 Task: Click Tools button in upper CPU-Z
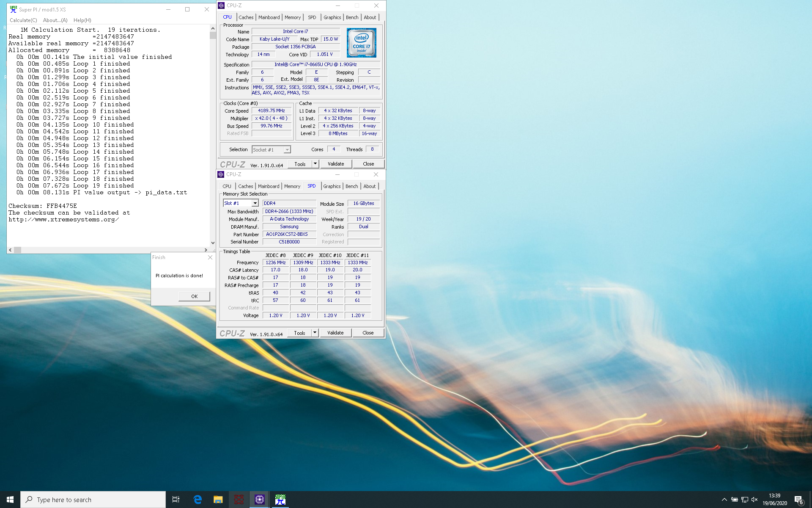(x=300, y=164)
